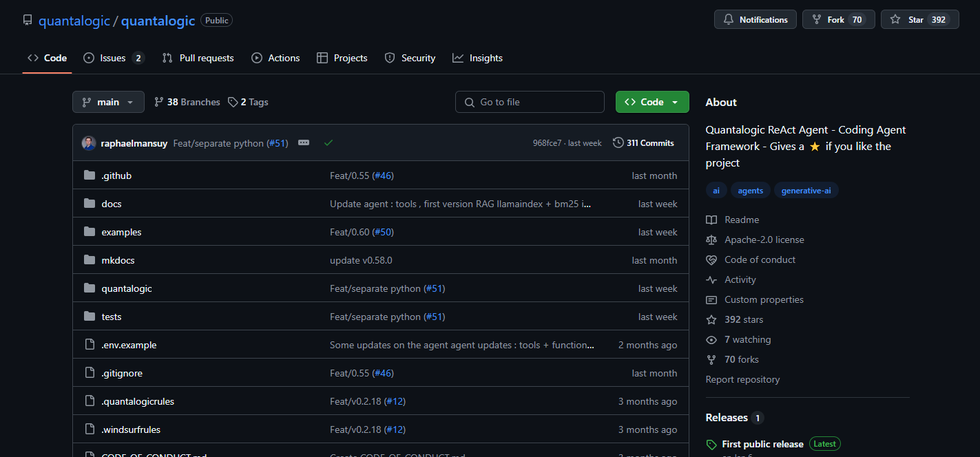Click Report repository link
Screen dimensions: 980x457
click(x=742, y=380)
